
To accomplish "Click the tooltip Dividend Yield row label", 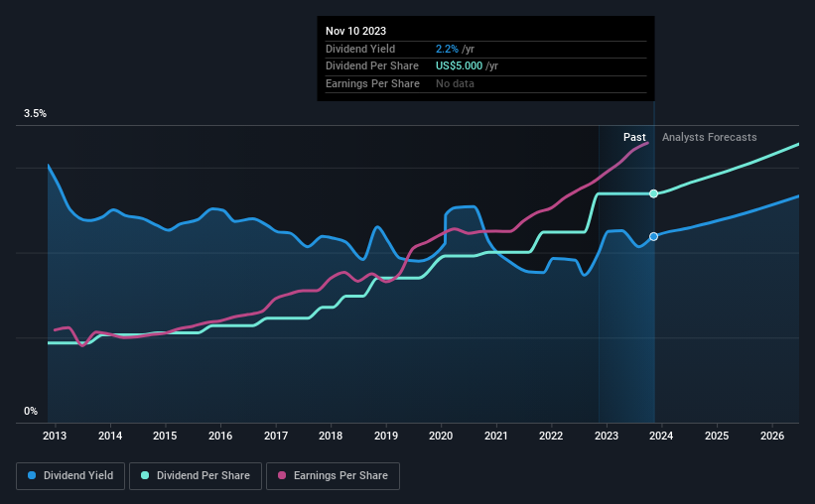I will [360, 49].
